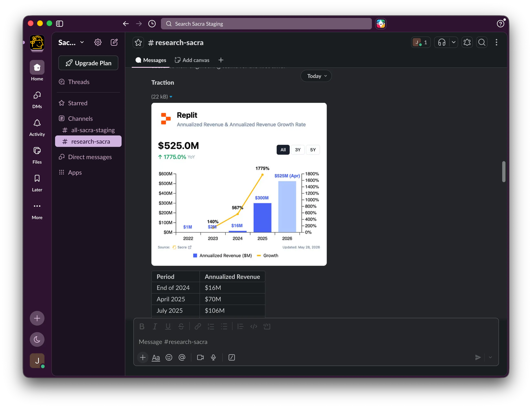This screenshot has height=408, width=532.
Task: Toggle the Aa formatting toolbar
Action: (156, 357)
